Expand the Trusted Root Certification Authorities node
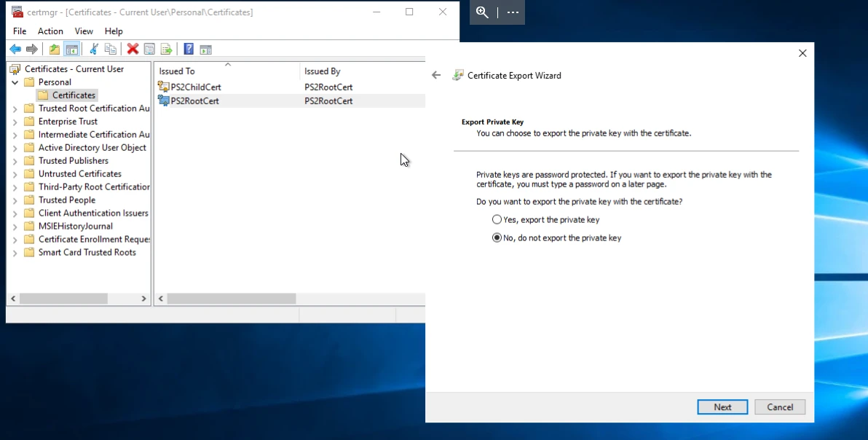 15,108
